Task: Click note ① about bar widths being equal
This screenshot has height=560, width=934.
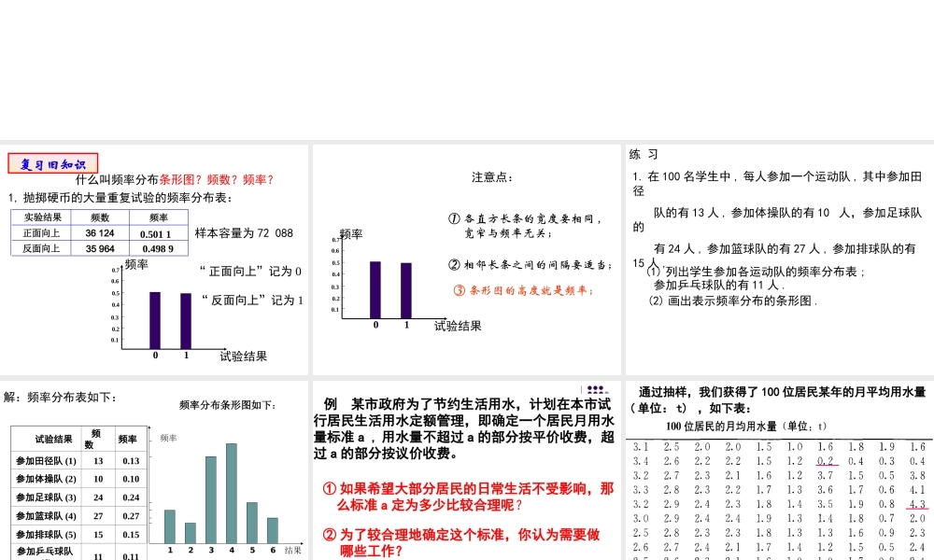Action: (525, 226)
